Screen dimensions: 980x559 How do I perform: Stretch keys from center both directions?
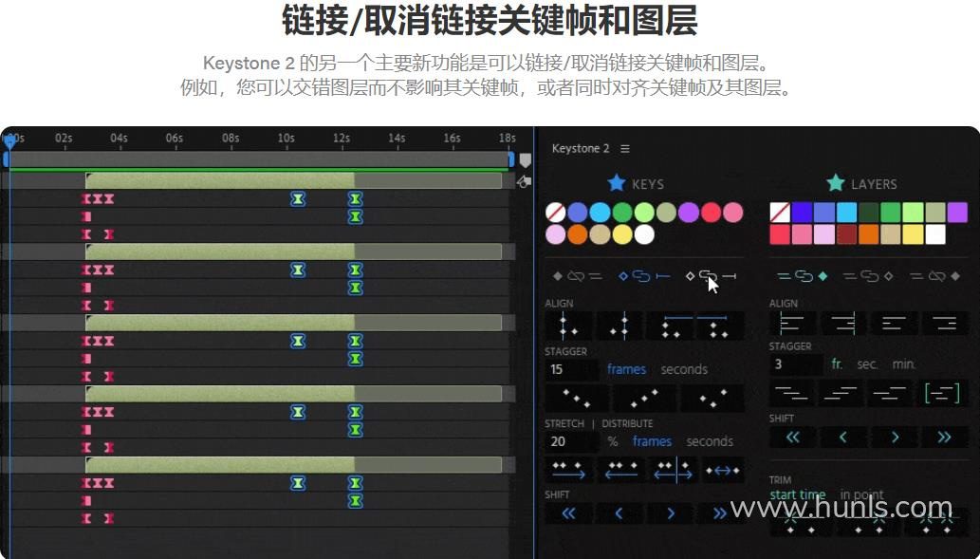point(674,470)
